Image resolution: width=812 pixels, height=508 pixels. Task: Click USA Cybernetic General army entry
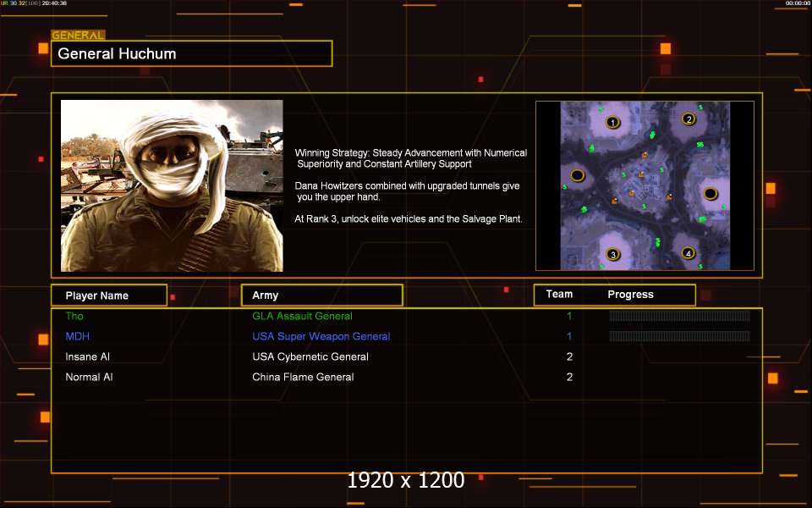pyautogui.click(x=310, y=356)
